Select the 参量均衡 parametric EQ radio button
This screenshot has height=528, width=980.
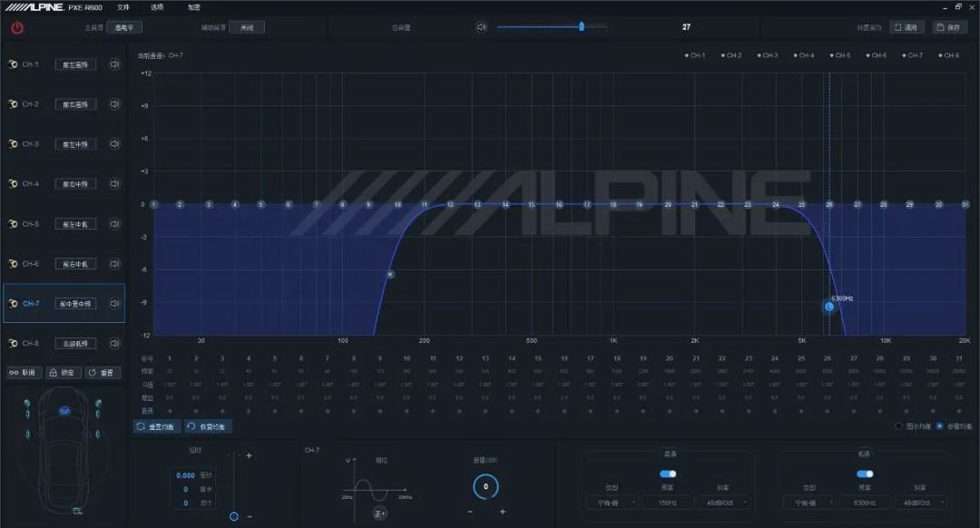939,426
